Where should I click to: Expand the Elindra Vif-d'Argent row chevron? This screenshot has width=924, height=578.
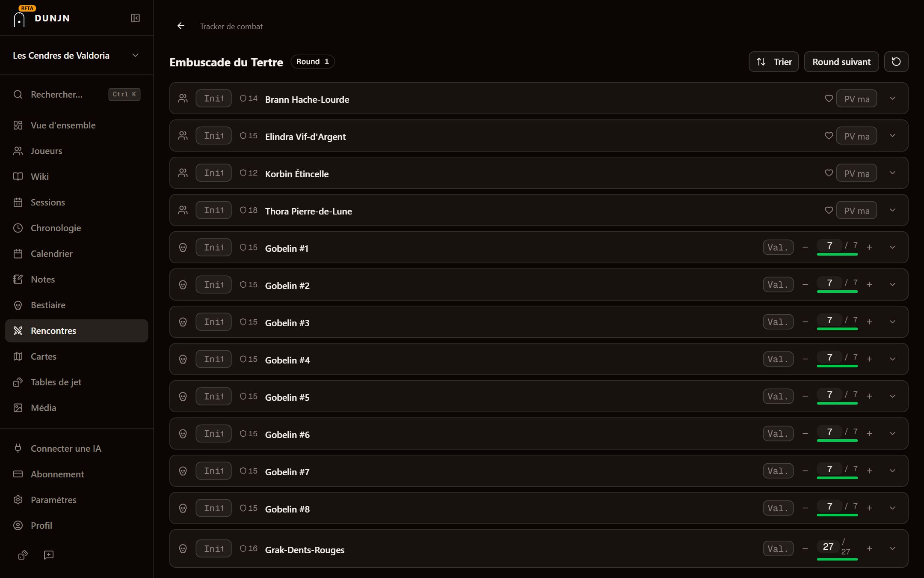click(892, 136)
